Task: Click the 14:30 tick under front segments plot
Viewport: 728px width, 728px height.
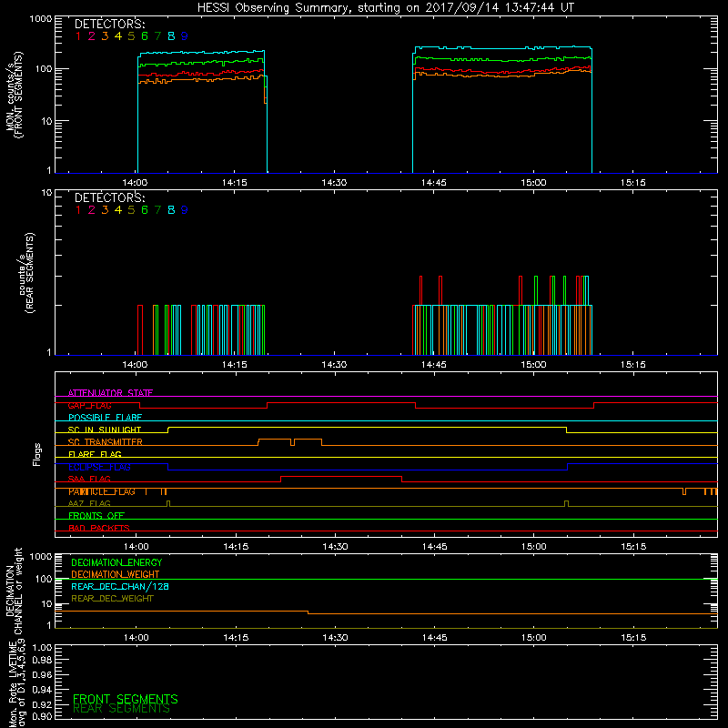Action: (334, 183)
